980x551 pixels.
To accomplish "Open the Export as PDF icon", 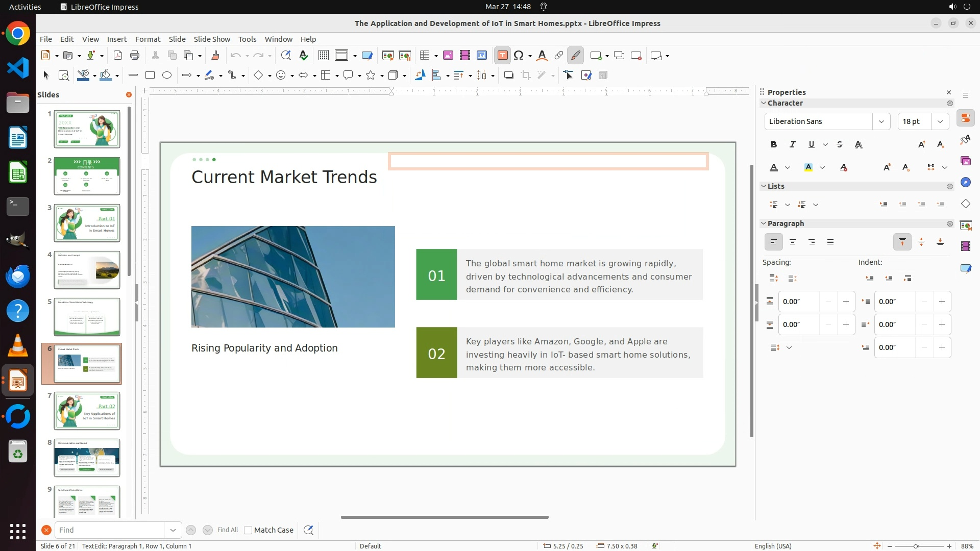I will tap(118, 56).
